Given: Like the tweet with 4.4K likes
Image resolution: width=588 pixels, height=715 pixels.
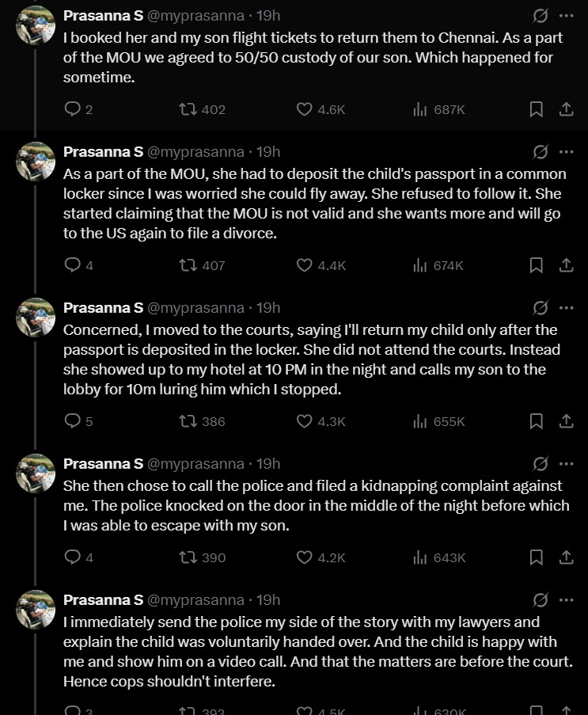Looking at the screenshot, I should [305, 265].
